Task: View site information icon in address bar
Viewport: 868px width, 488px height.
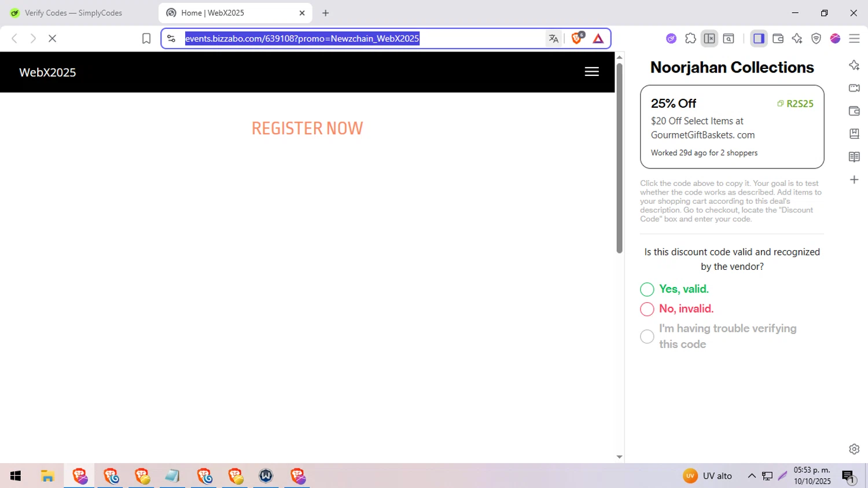Action: click(x=171, y=38)
